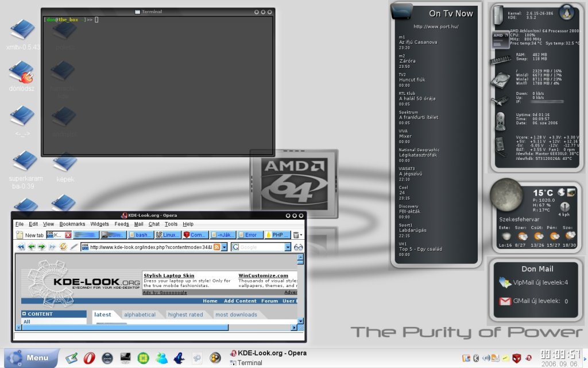Image resolution: width=588 pixels, height=368 pixels.
Task: Click the Forum link on KDE-Look
Action: pos(270,301)
